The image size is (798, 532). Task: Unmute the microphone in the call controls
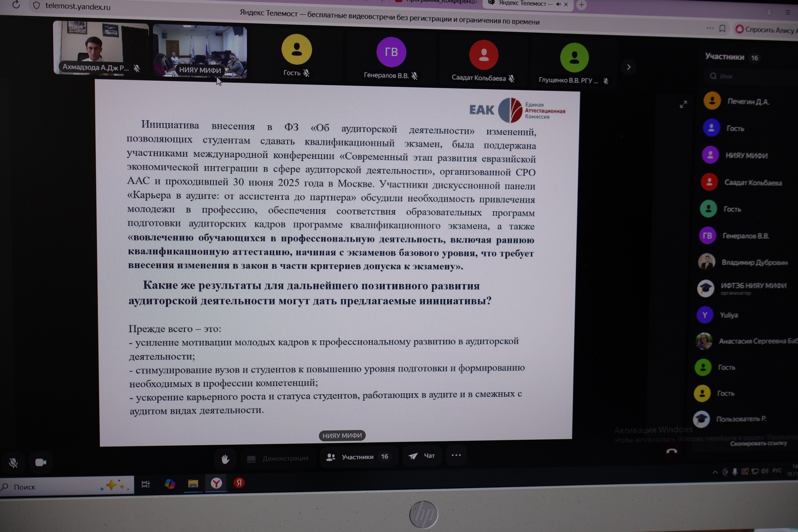click(x=13, y=462)
